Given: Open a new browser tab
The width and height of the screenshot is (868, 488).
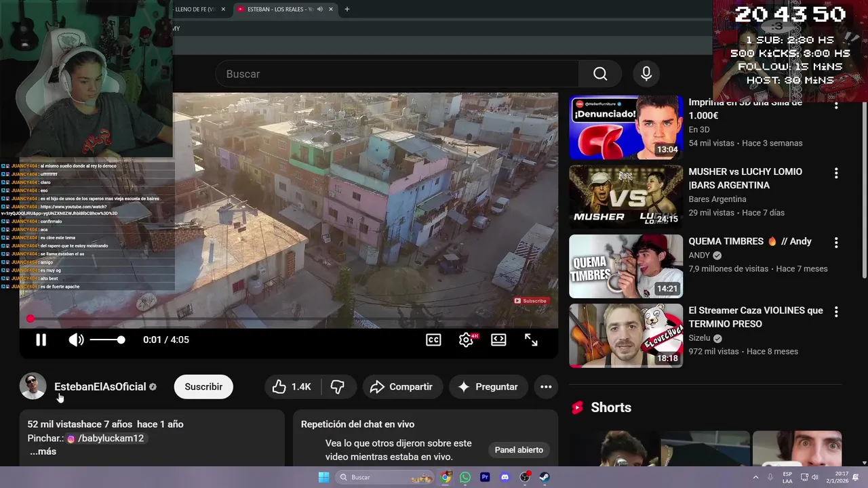Looking at the screenshot, I should (x=347, y=9).
